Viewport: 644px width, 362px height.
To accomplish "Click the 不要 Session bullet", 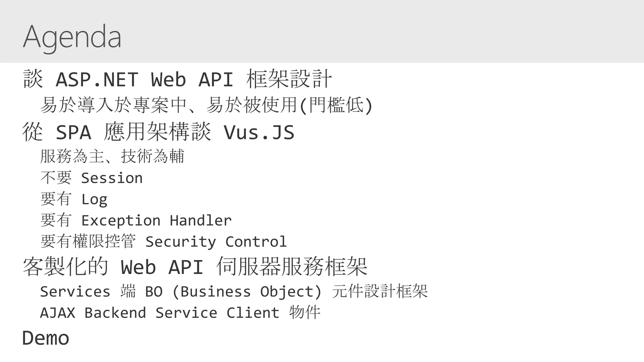I will tap(92, 178).
